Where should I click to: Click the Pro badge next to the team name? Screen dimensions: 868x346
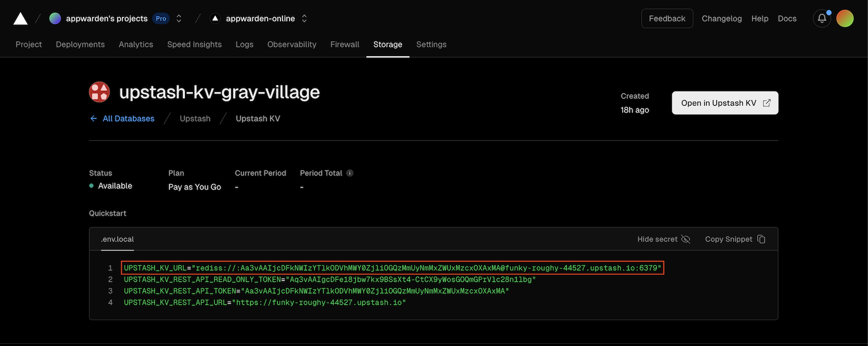[x=160, y=17]
